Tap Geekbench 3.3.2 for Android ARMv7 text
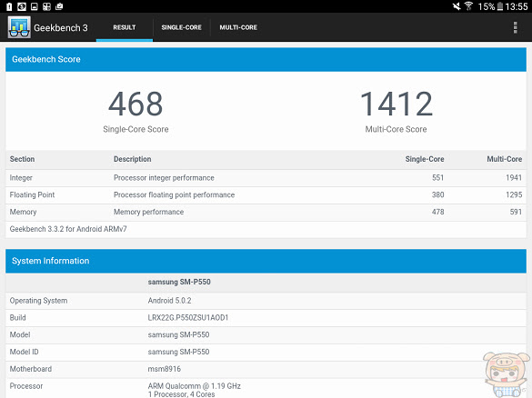Viewport: 532px width, 398px height. [x=68, y=229]
